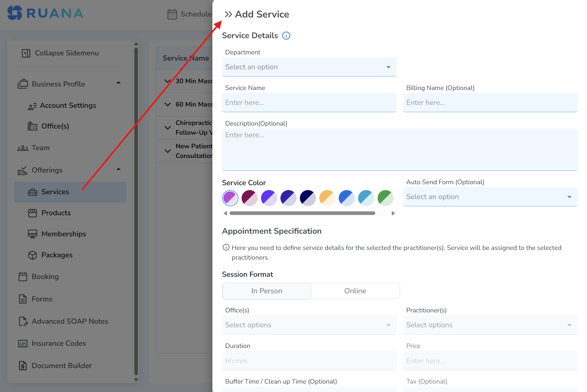Open the Advanced SOAP Notes icon
Viewport: 587px width, 392px height.
click(x=23, y=321)
